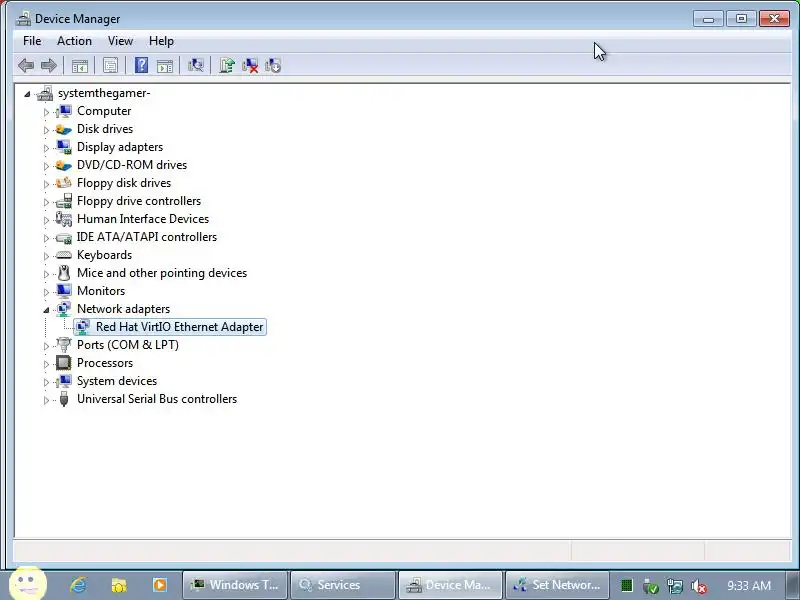Switch to the Services taskbar button

click(343, 585)
